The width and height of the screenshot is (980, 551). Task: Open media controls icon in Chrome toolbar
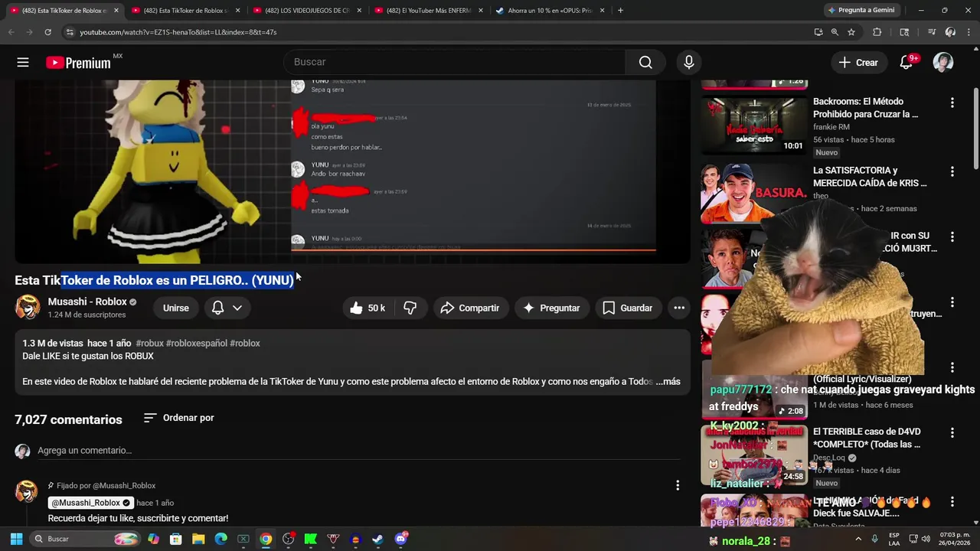tap(932, 32)
